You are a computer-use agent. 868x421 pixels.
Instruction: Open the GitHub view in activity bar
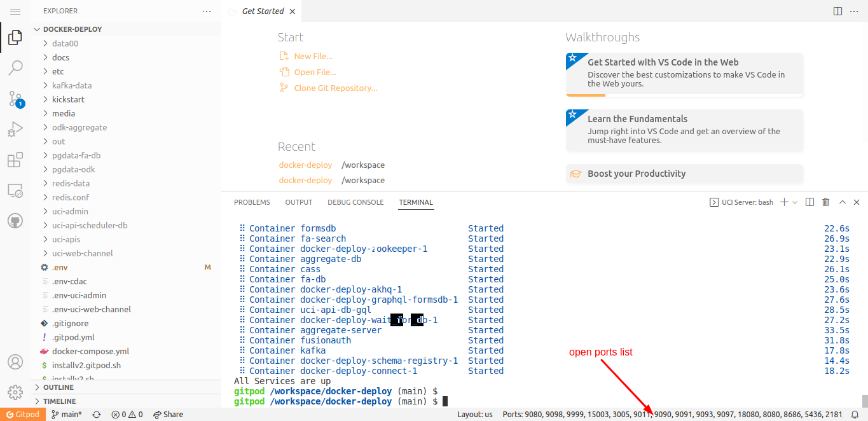click(x=15, y=221)
